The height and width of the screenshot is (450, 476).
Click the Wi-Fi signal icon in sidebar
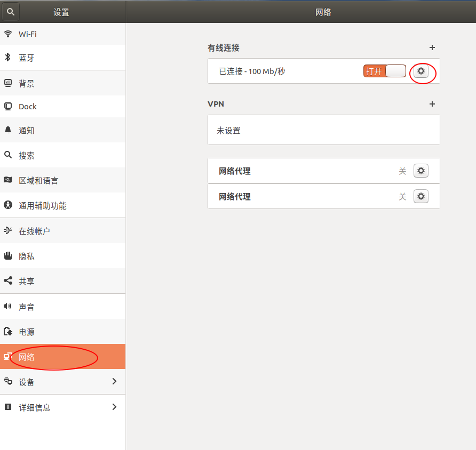click(x=8, y=34)
